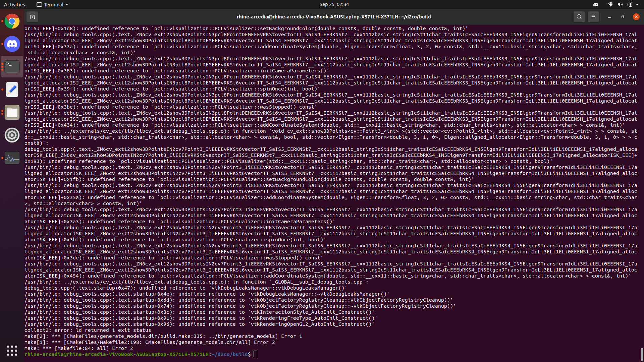This screenshot has height=362, width=644.
Task: Select the Terminal icon in the dock
Action: point(12,67)
